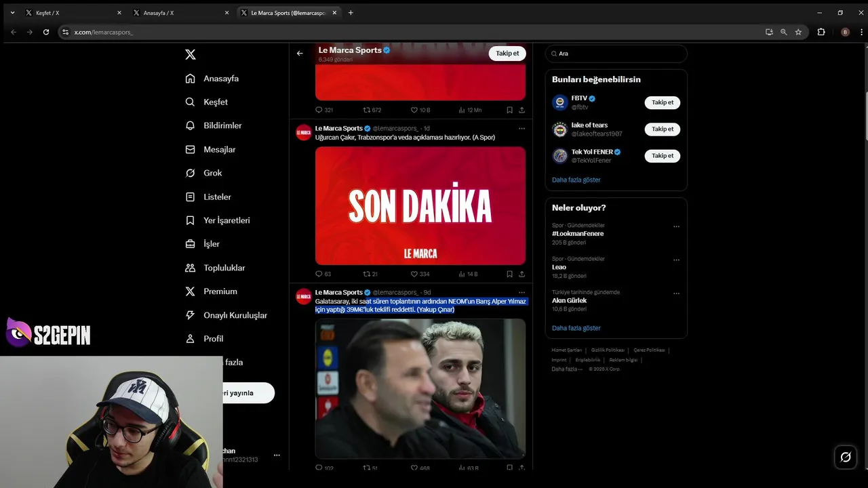Screen dimensions: 868x488
Task: Click the Premium X icon
Action: [191, 291]
